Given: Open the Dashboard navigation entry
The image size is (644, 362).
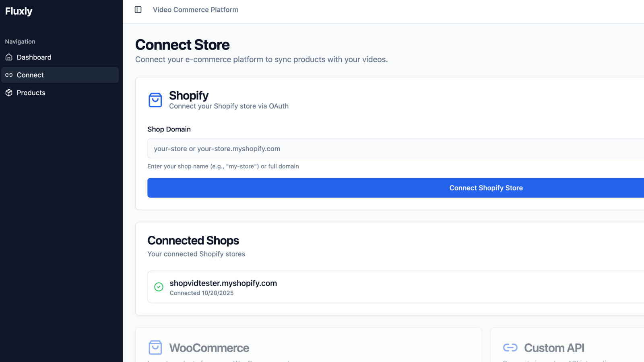Looking at the screenshot, I should [x=34, y=57].
